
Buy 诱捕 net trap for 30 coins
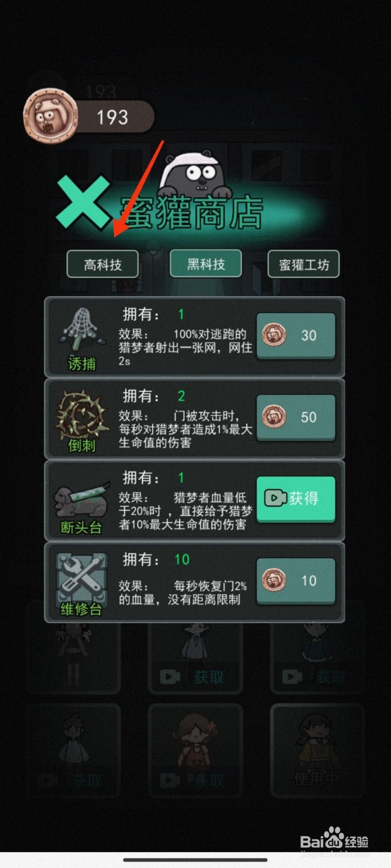[x=296, y=336]
